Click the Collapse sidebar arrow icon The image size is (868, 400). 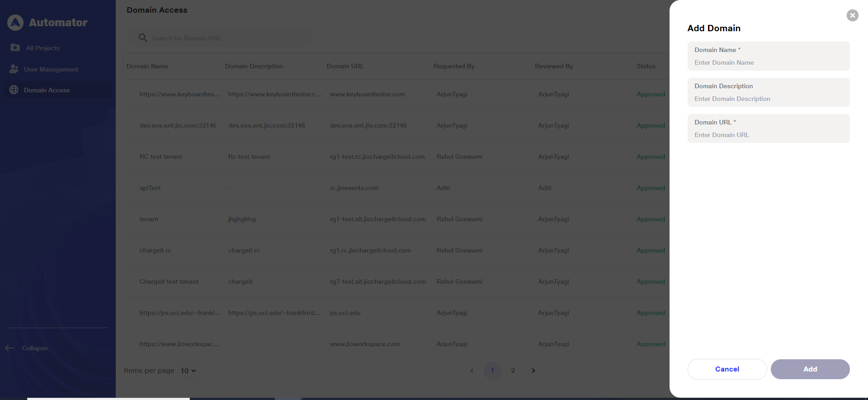click(9, 348)
